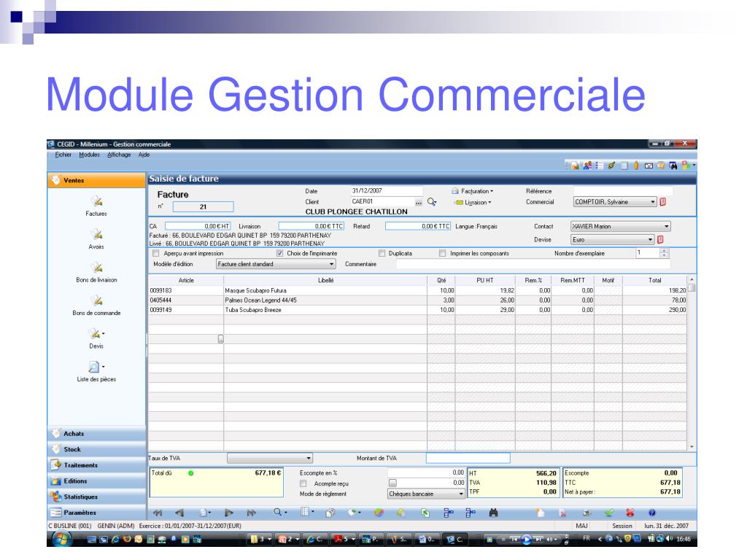
Task: Click the users icon in top toolbar
Action: (588, 166)
